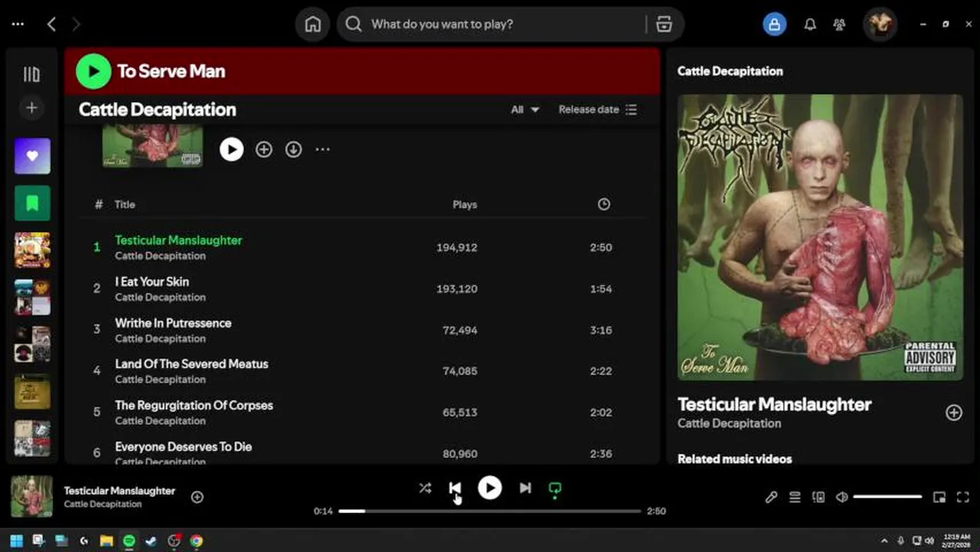Click the large album cover in right panel

coord(820,237)
